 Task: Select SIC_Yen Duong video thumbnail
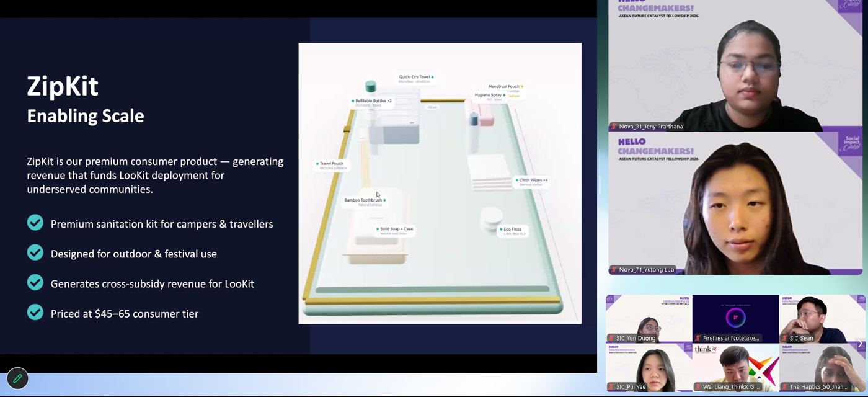649,318
